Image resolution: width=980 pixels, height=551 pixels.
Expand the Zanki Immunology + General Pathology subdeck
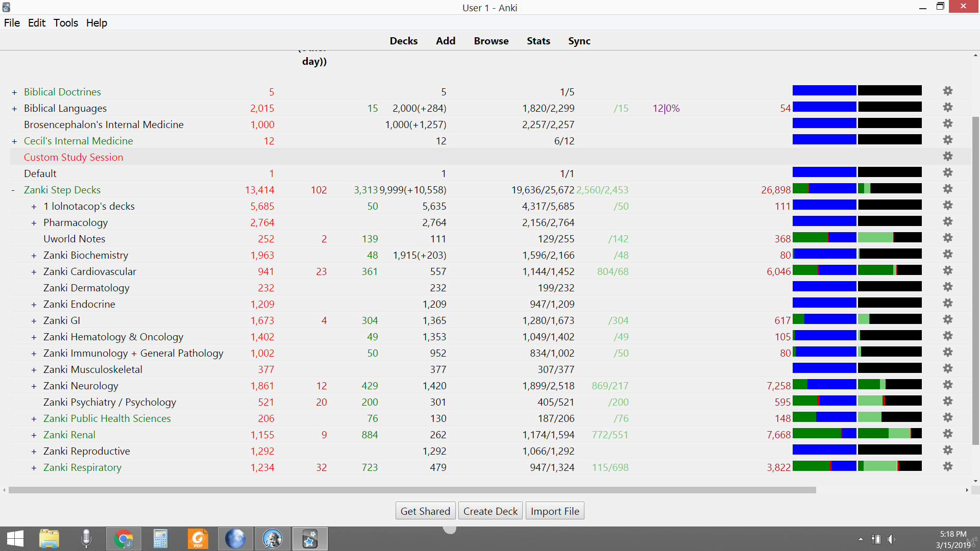tap(34, 354)
